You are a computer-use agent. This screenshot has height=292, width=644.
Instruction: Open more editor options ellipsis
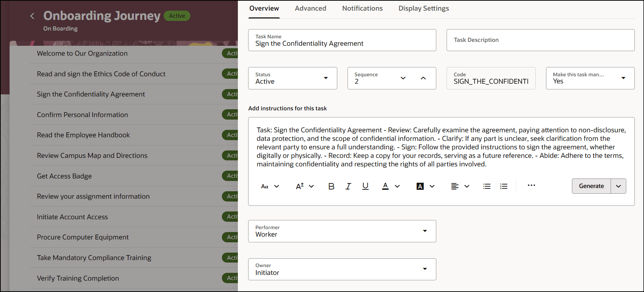[x=531, y=185]
